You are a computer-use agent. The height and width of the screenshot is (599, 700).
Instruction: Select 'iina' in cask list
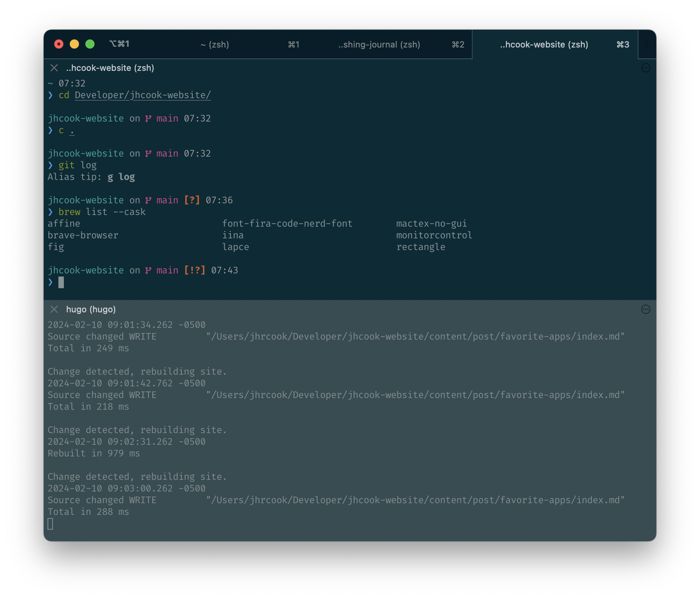(x=233, y=235)
